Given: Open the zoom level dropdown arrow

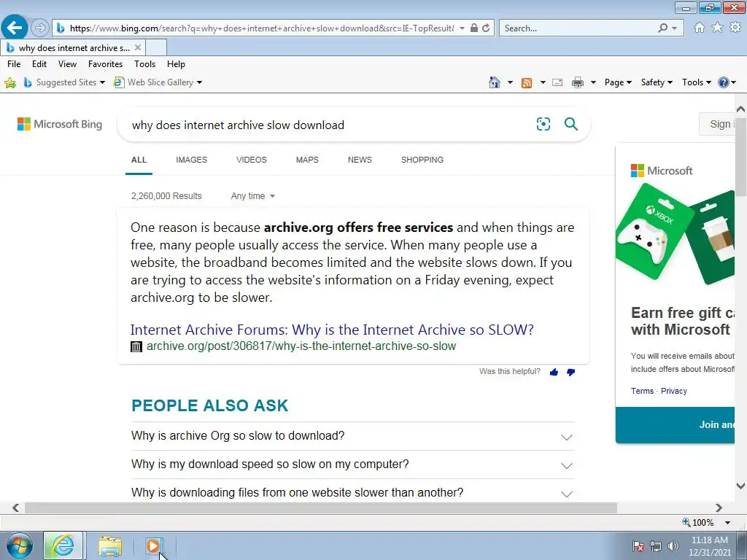Looking at the screenshot, I should (727, 523).
